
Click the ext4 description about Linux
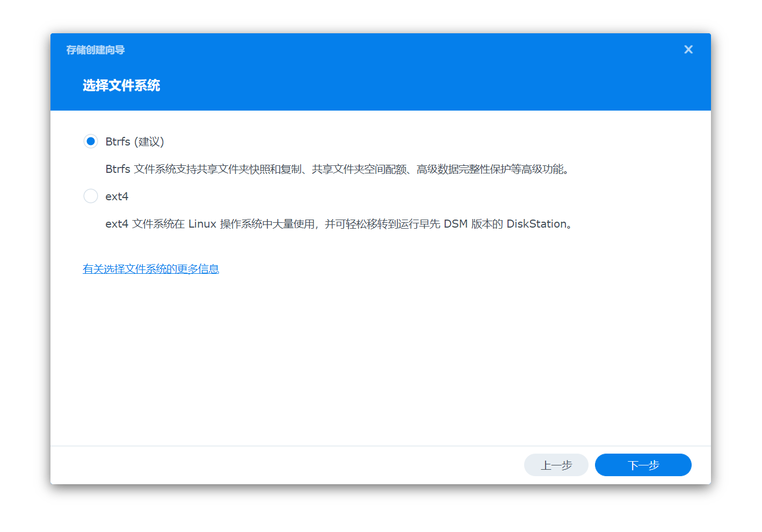point(338,224)
